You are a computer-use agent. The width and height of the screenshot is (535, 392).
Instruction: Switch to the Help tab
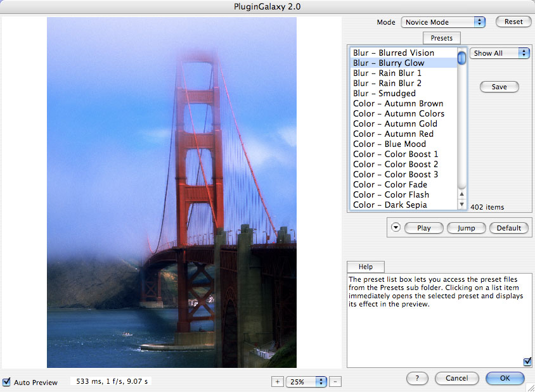pyautogui.click(x=365, y=267)
